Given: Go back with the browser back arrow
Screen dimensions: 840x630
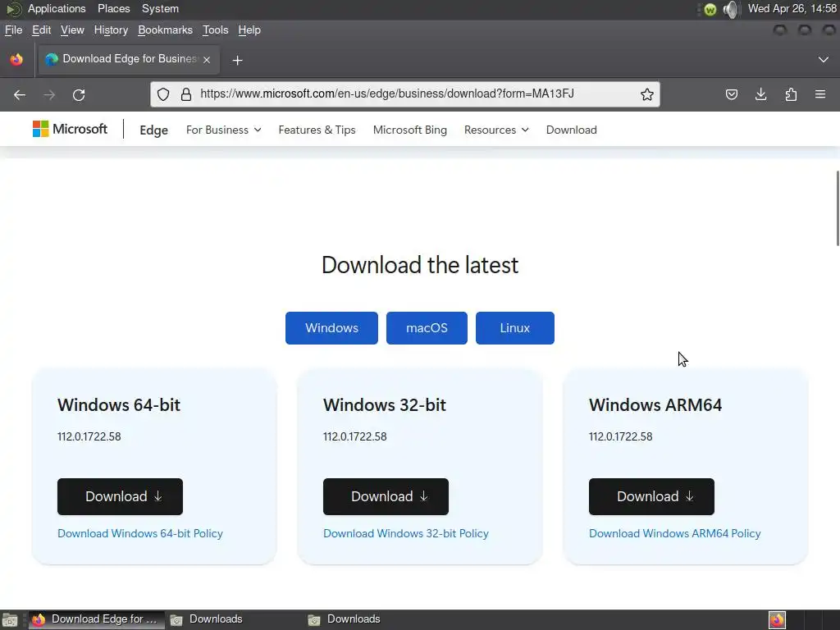Looking at the screenshot, I should click(x=20, y=95).
